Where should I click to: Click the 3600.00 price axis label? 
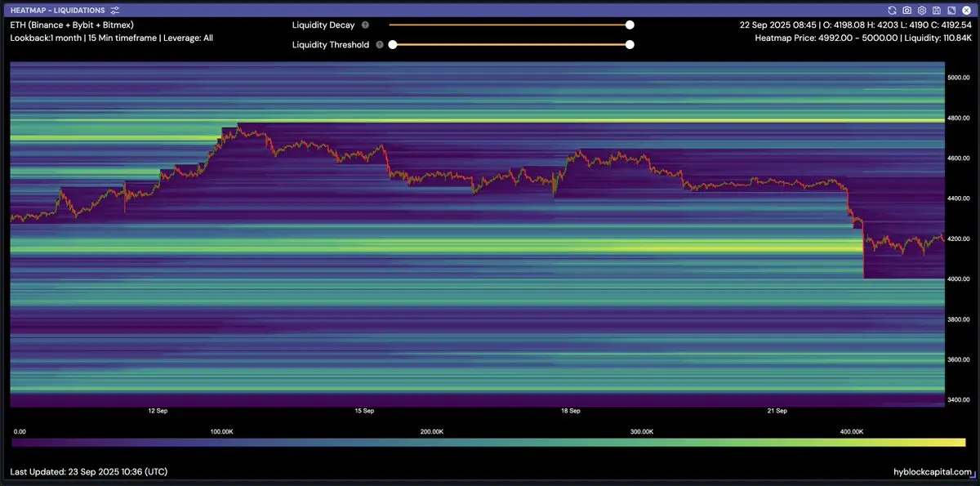(x=958, y=360)
